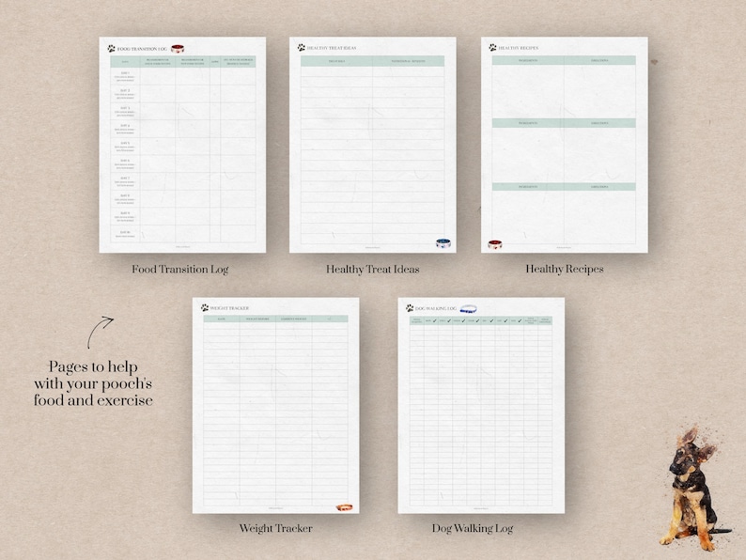The width and height of the screenshot is (746, 560).
Task: Click the blue bowl on Healthy Treat Ideas page
Action: tap(443, 243)
